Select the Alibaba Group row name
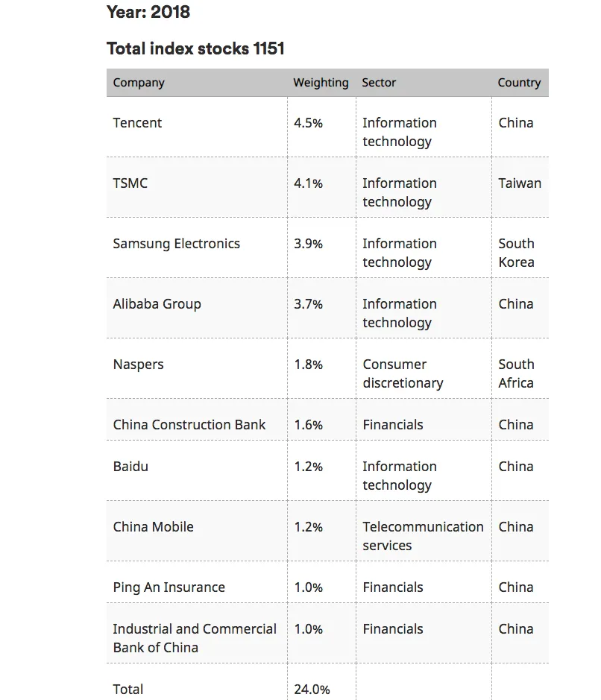The width and height of the screenshot is (601, 700). point(157,304)
